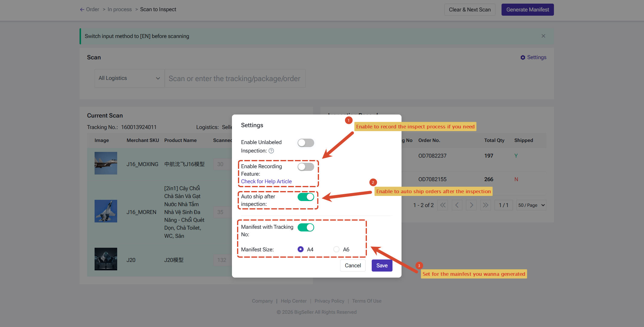Go to the next records page

[x=471, y=205]
